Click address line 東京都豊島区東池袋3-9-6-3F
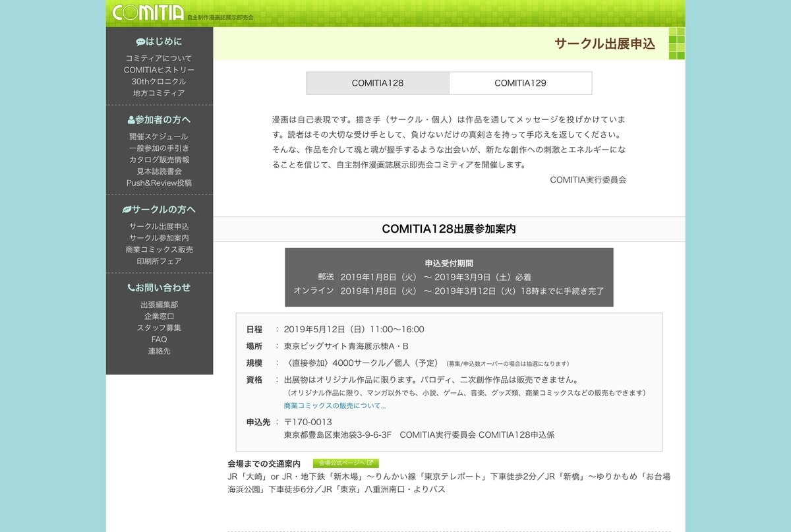Screen dimensions: 791x532 (337, 434)
